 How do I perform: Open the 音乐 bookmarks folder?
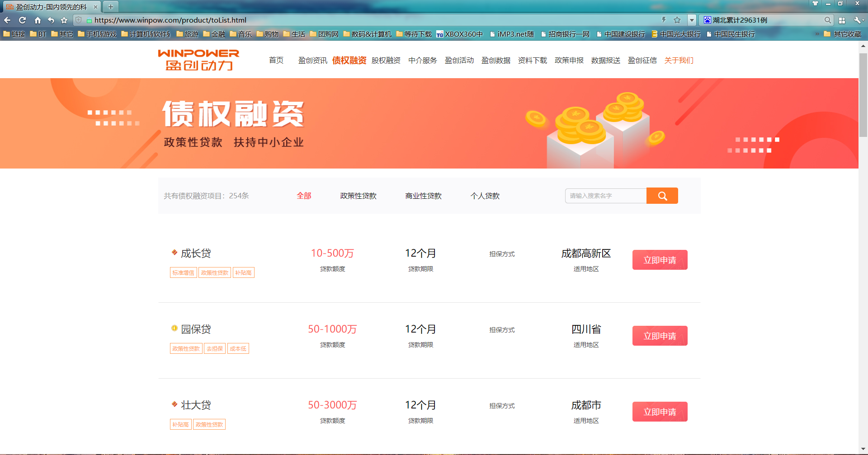(241, 34)
